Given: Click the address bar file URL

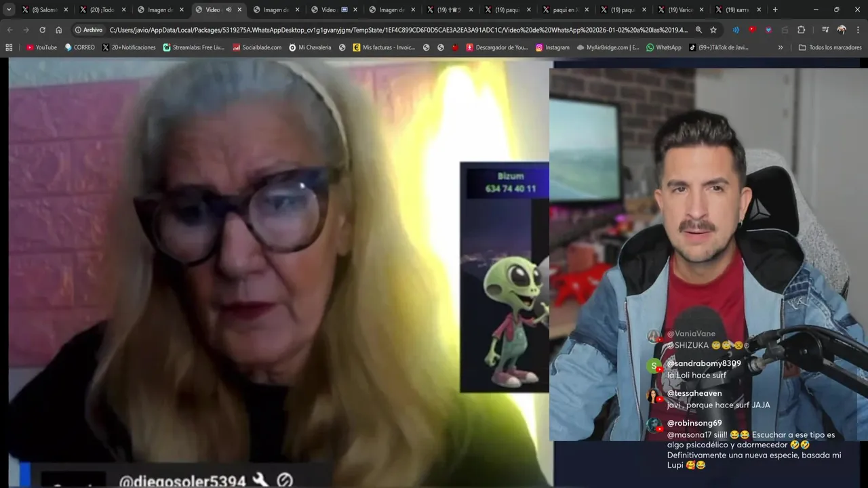Looking at the screenshot, I should point(399,30).
